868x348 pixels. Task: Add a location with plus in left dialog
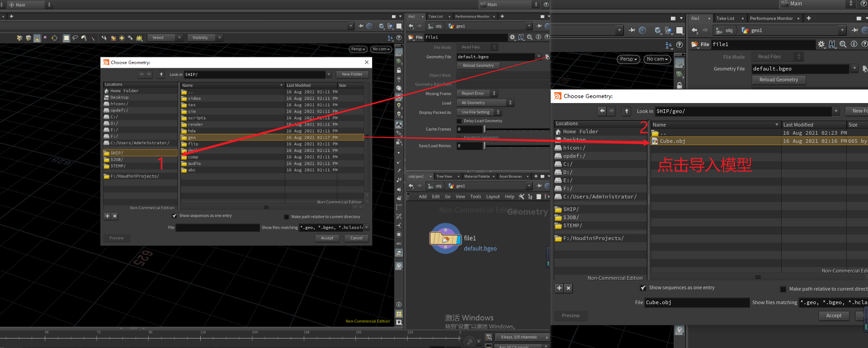click(x=107, y=216)
